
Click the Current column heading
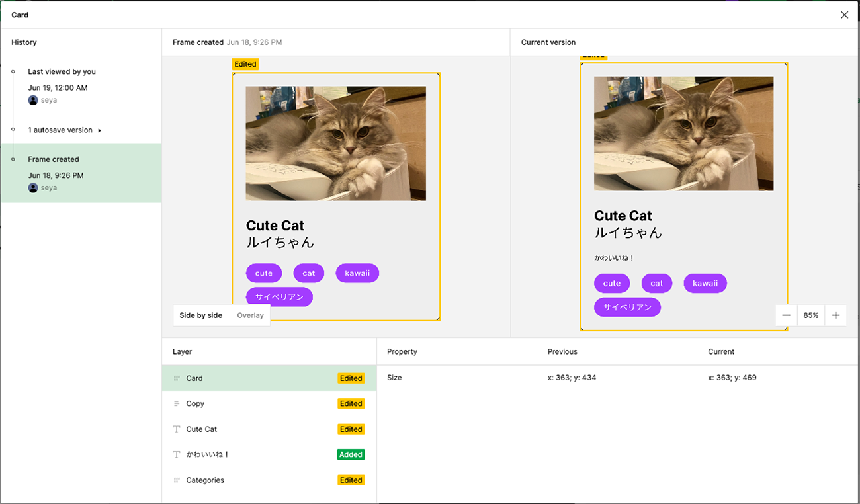pos(721,352)
